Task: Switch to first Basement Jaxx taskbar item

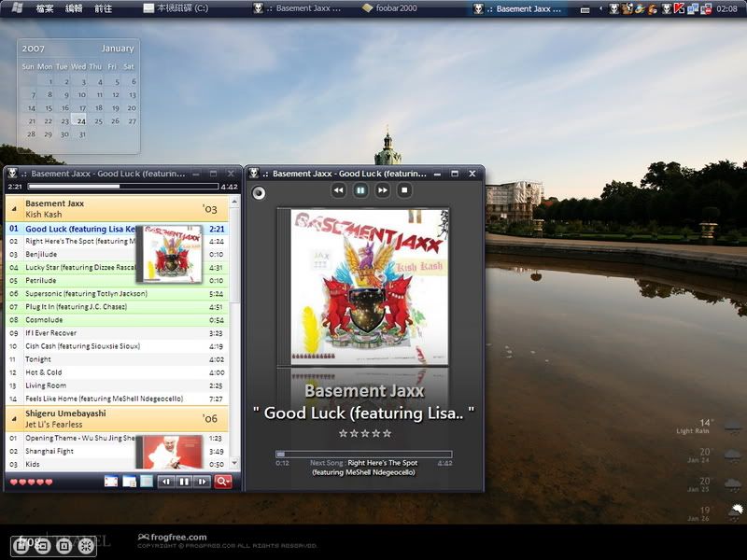Action: click(297, 8)
